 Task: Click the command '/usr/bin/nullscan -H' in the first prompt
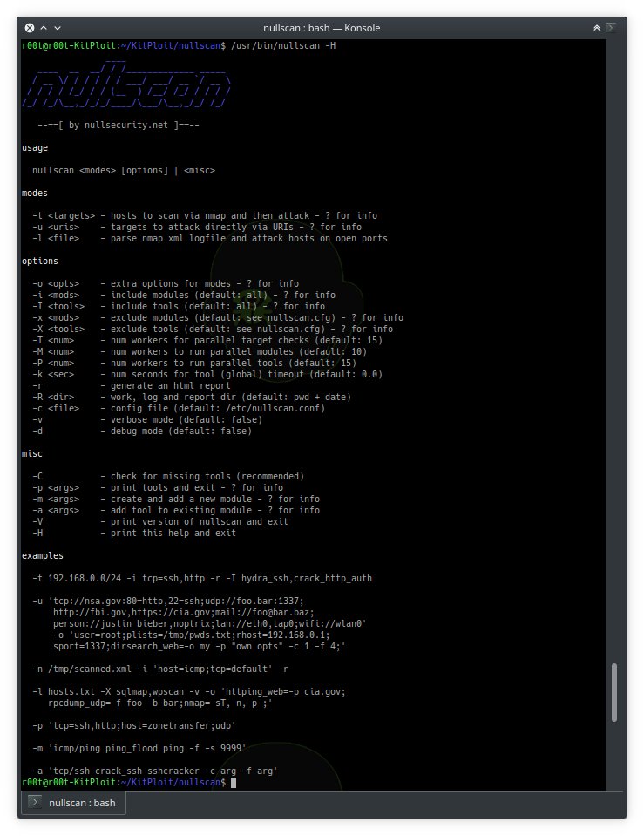pos(283,46)
